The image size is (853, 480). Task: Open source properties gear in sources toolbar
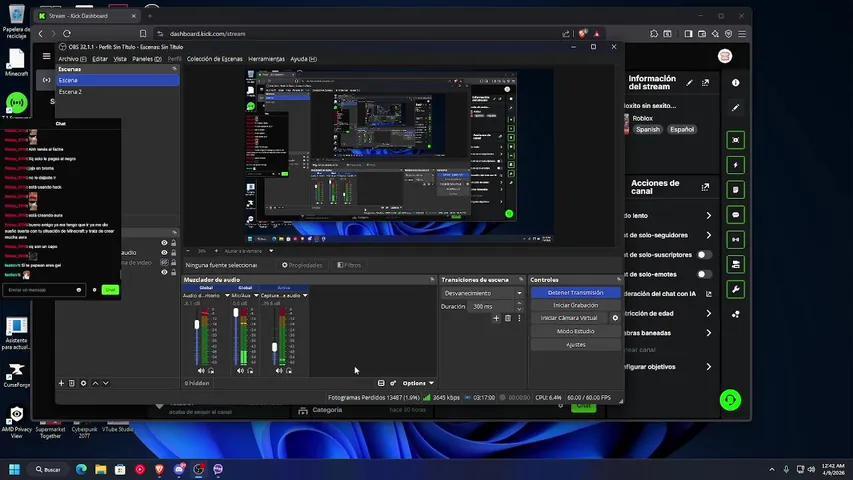click(x=83, y=383)
